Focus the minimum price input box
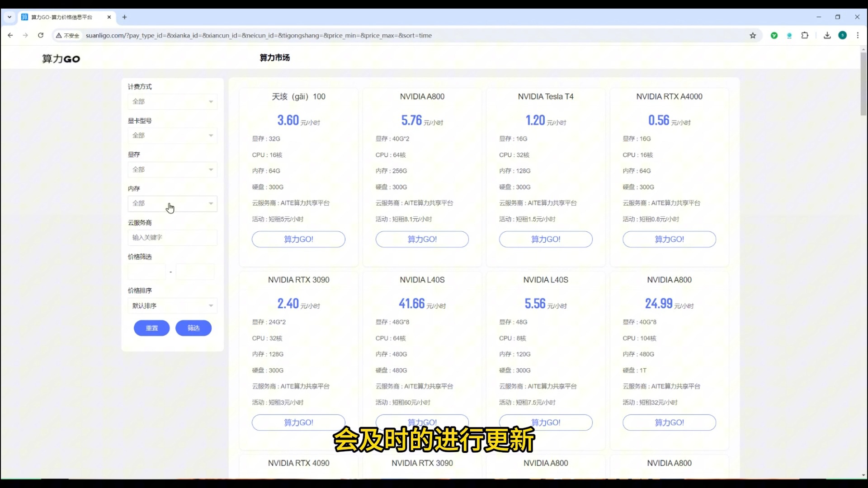Image resolution: width=868 pixels, height=488 pixels. tap(146, 272)
